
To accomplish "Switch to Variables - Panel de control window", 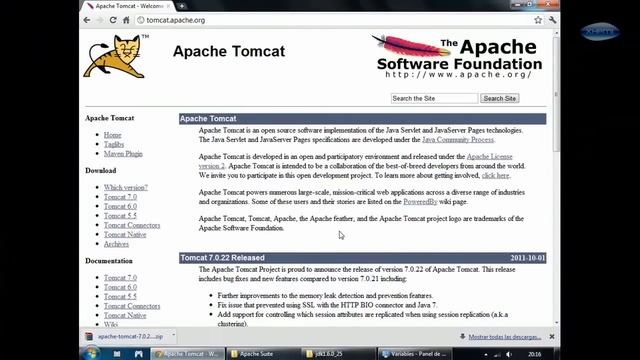I will pos(414,354).
